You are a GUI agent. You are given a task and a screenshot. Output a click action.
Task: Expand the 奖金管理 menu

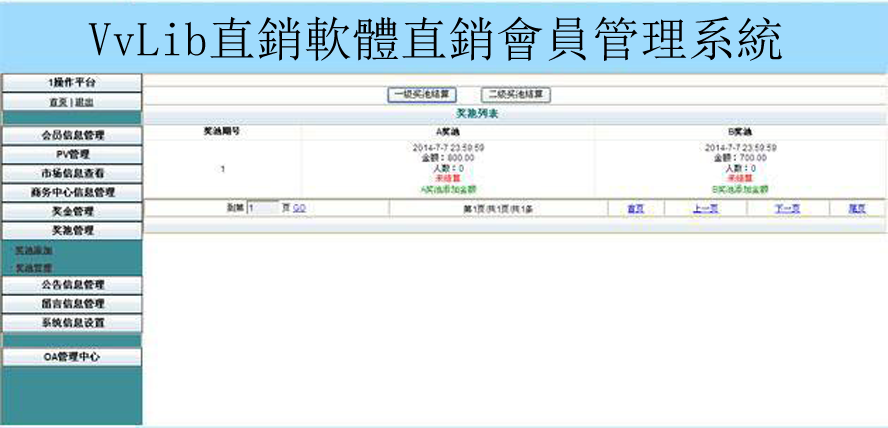pos(71,211)
